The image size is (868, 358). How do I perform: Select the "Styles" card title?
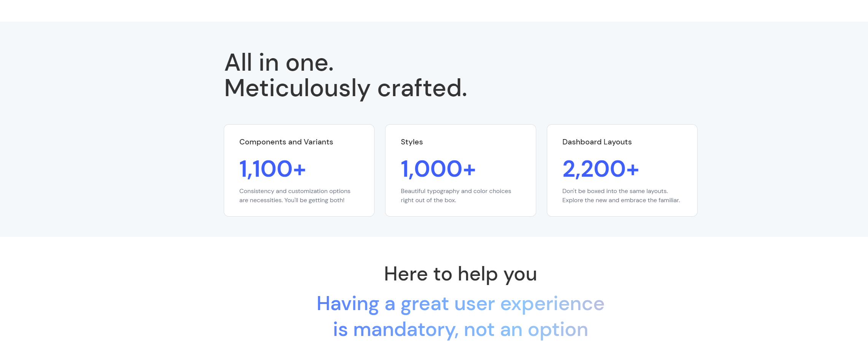coord(411,142)
